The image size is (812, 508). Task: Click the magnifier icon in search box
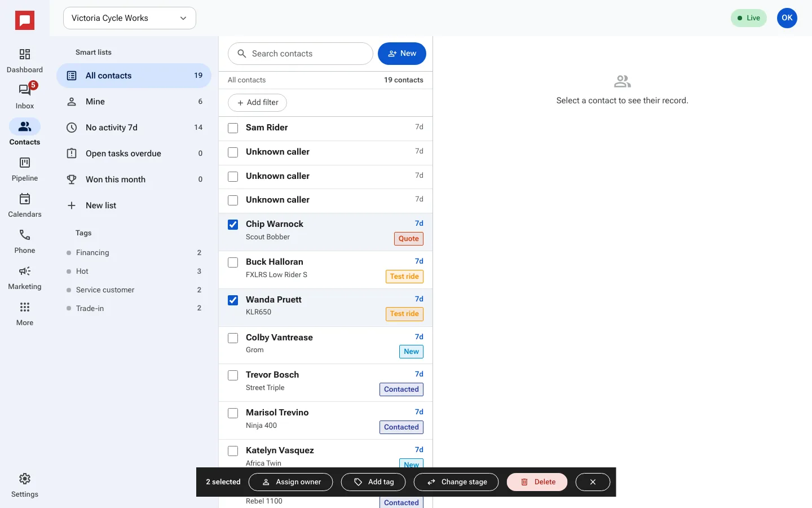[x=242, y=54]
